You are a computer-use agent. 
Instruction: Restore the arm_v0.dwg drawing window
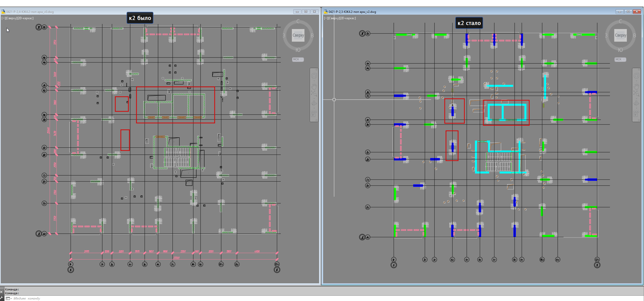pyautogui.click(x=306, y=12)
